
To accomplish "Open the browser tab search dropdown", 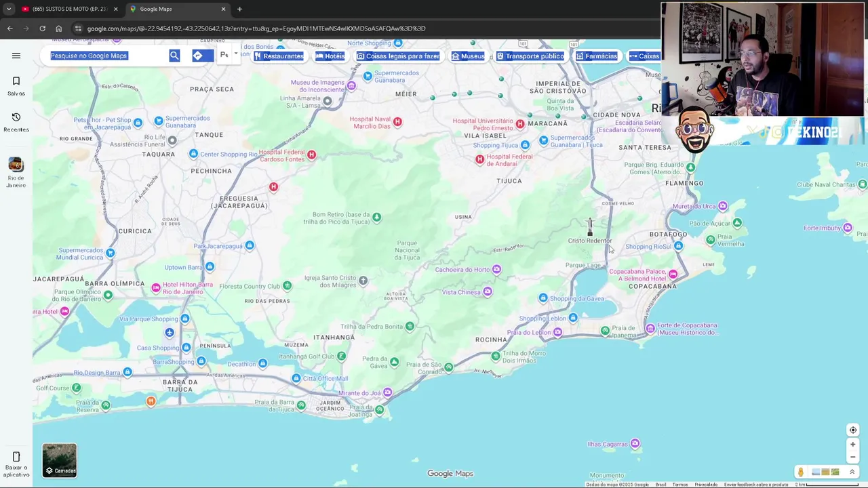I will [x=9, y=9].
